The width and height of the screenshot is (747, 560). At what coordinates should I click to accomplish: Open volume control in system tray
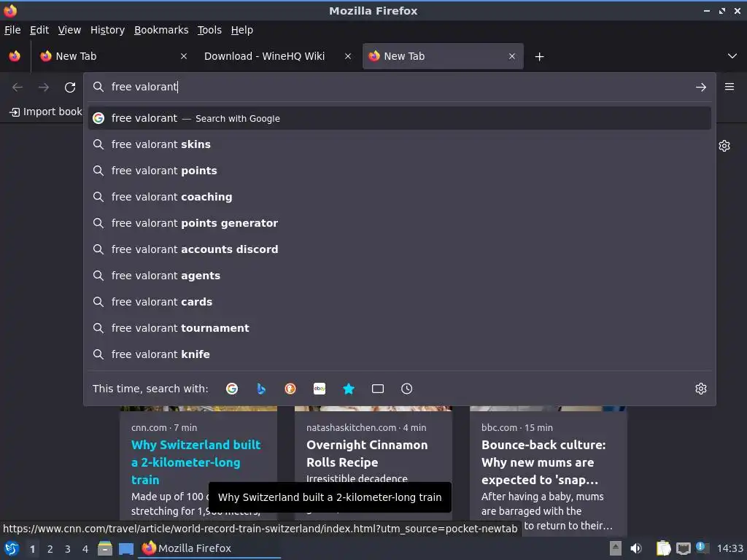tap(636, 548)
